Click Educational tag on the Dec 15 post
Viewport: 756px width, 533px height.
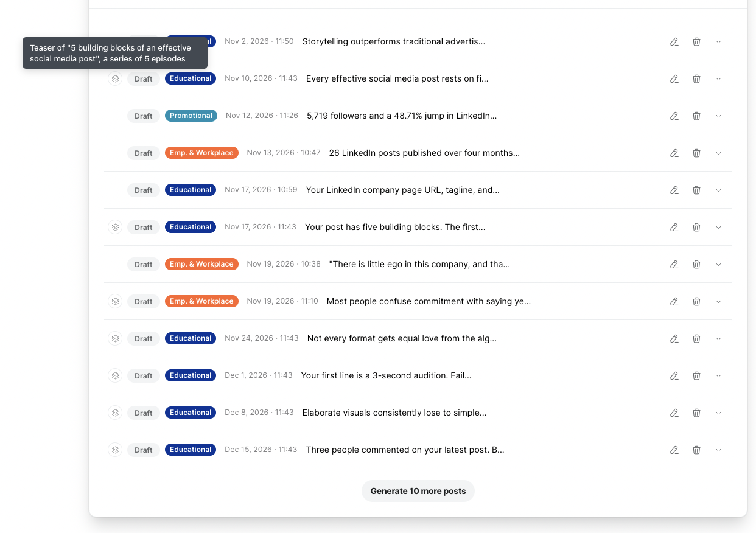(x=191, y=450)
